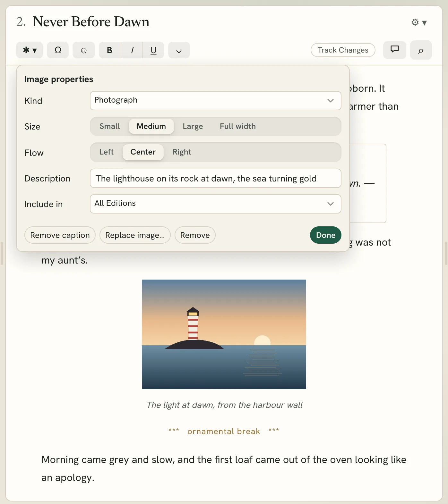The height and width of the screenshot is (504, 448).
Task: Open the Kind Photograph dropdown
Action: click(x=216, y=101)
